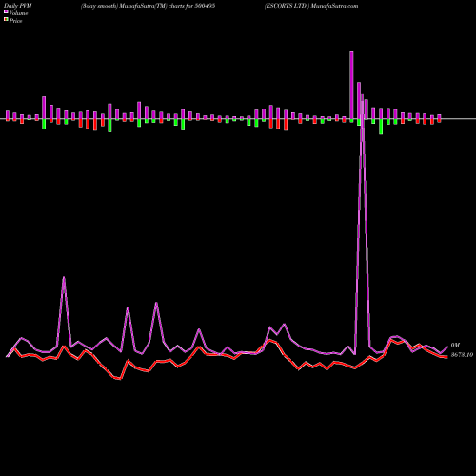Screen dimensions: 476x476
Task: Click the tallest magenta volume bar
Action: 351,85
